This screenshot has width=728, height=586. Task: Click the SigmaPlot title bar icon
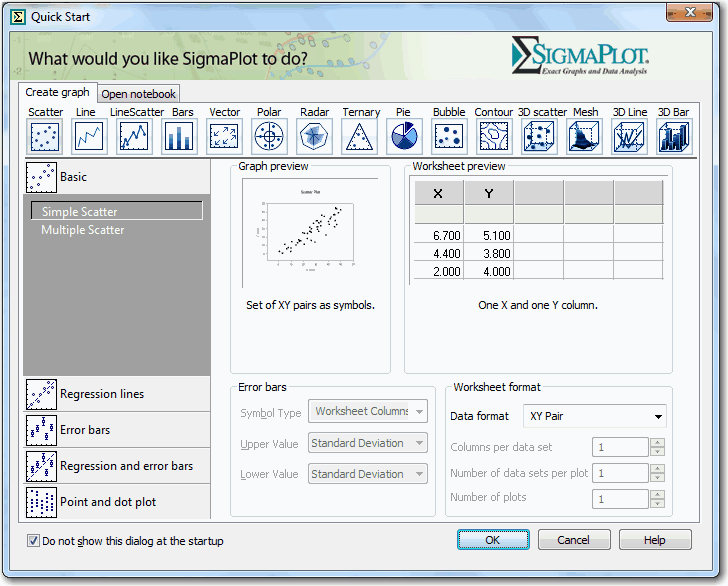(18, 17)
